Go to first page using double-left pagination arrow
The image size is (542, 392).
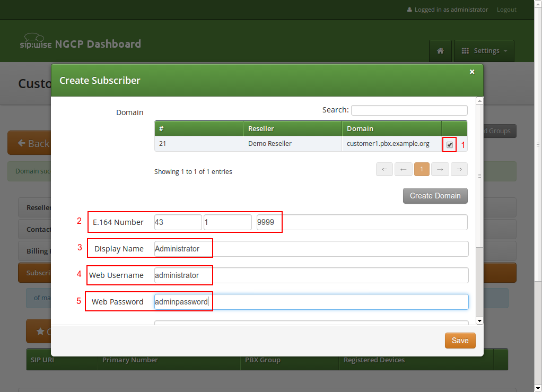[x=384, y=169]
